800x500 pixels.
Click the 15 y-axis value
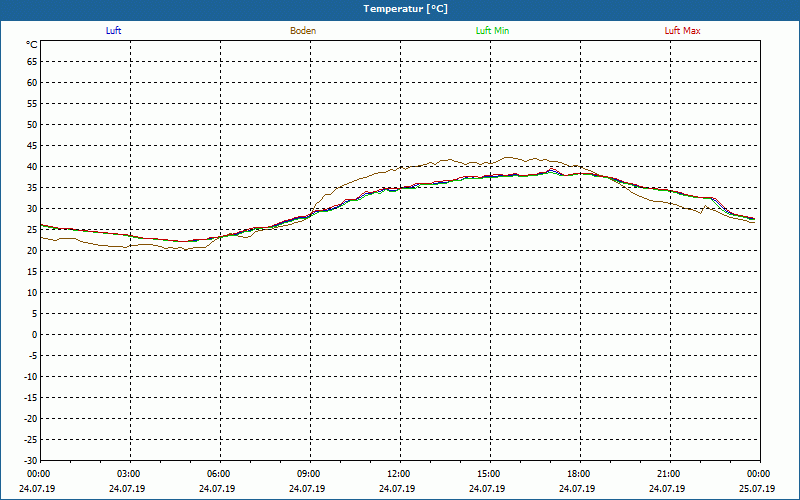click(32, 272)
